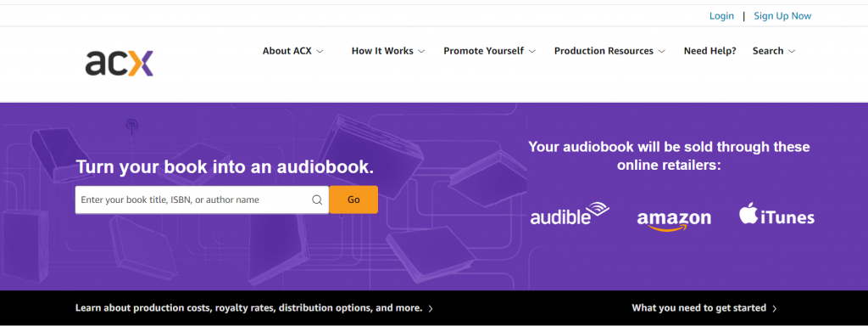The width and height of the screenshot is (868, 326).
Task: Open the How It Works menu
Action: [x=388, y=51]
